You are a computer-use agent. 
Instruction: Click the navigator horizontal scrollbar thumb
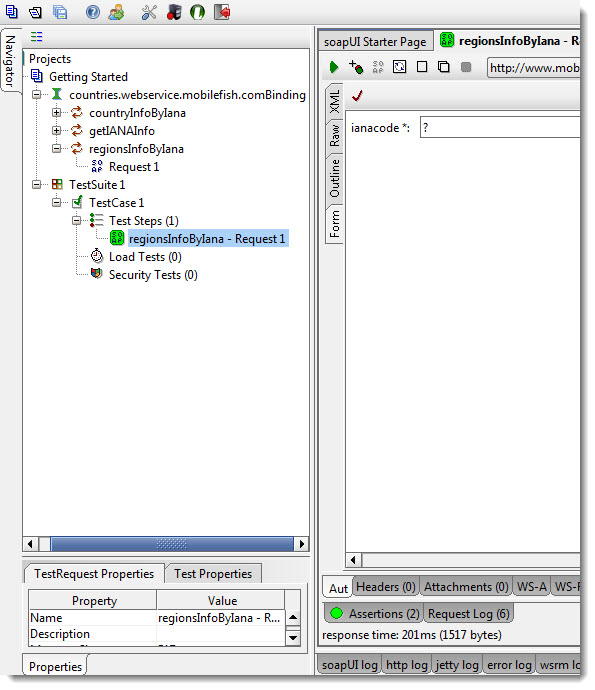172,544
